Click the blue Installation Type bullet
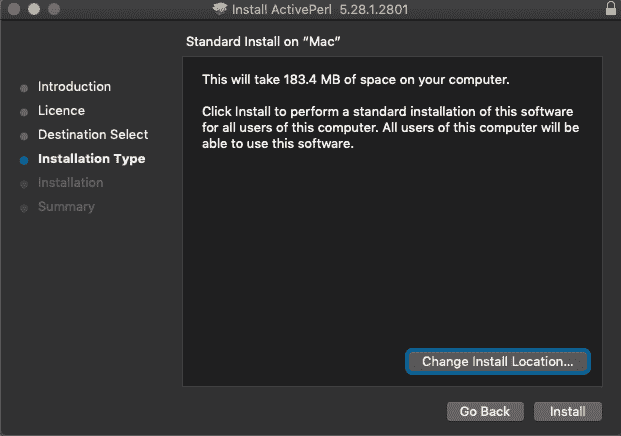 [24, 160]
